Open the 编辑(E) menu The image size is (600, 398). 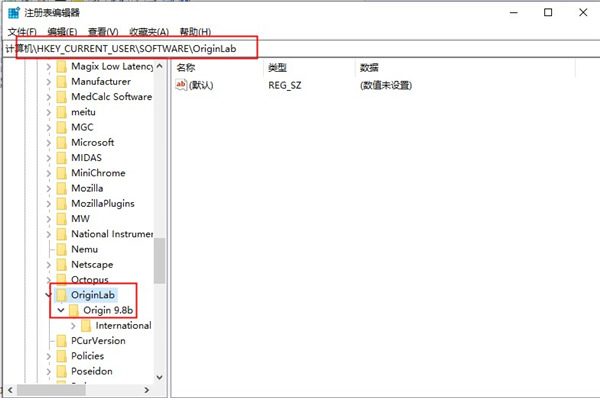pyautogui.click(x=62, y=32)
